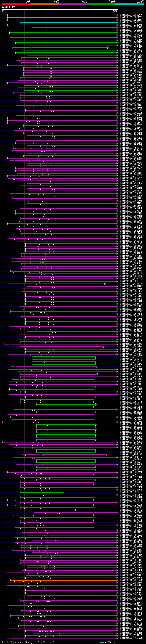This screenshot has width=146, height=644.
Task: Select the UniRef100_C3UVT8 label
Action: 131,357
